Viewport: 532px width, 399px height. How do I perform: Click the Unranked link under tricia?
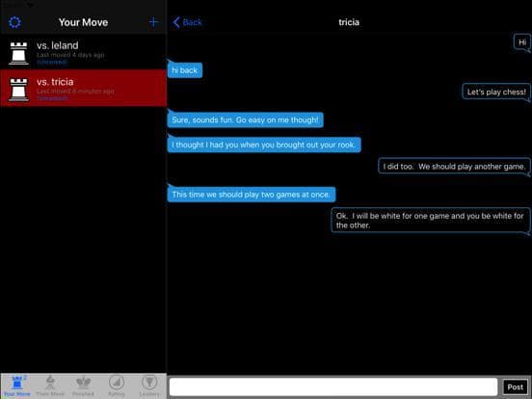point(53,98)
